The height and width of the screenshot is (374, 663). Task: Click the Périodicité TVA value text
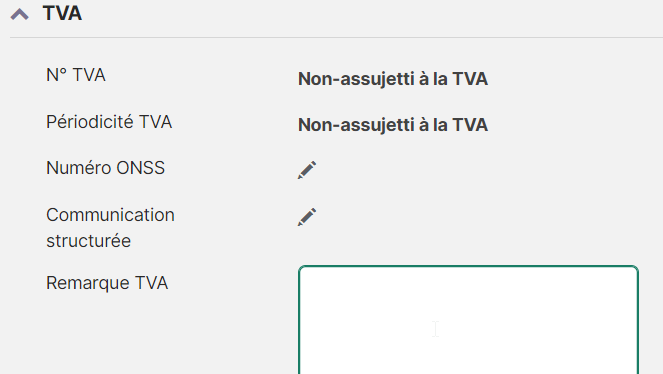point(393,125)
